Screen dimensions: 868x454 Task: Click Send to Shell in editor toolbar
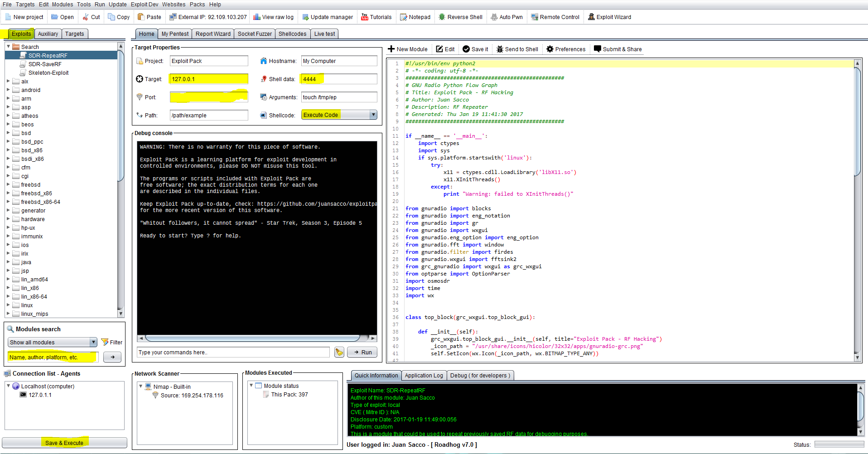(517, 49)
